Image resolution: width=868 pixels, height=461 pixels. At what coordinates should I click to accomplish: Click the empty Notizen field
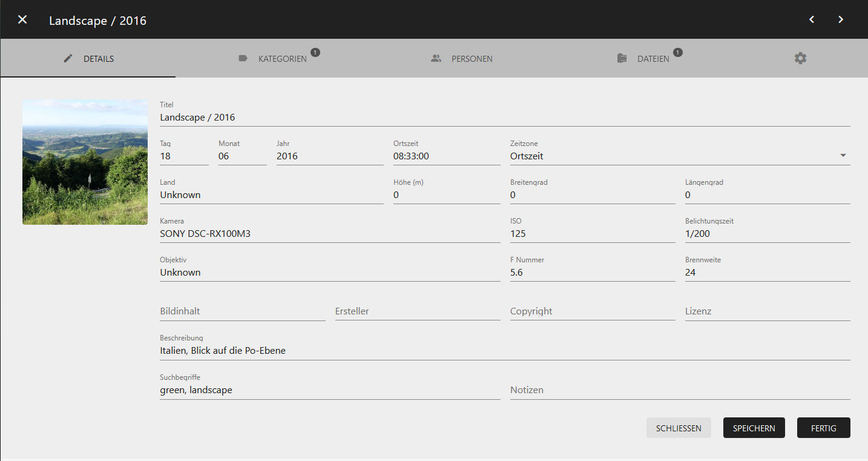click(680, 390)
